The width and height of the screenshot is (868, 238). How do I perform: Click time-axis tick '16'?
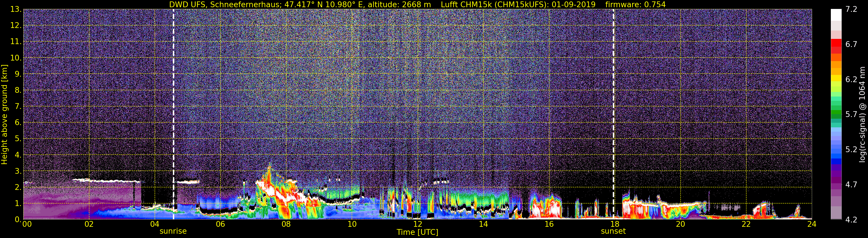pos(549,224)
